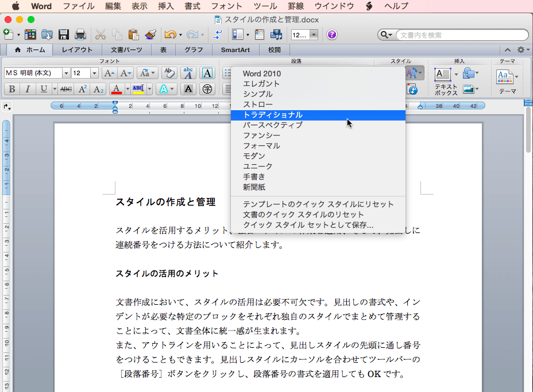This screenshot has width=533, height=392.
Task: Click the Undo arrow icon
Action: pos(171,34)
